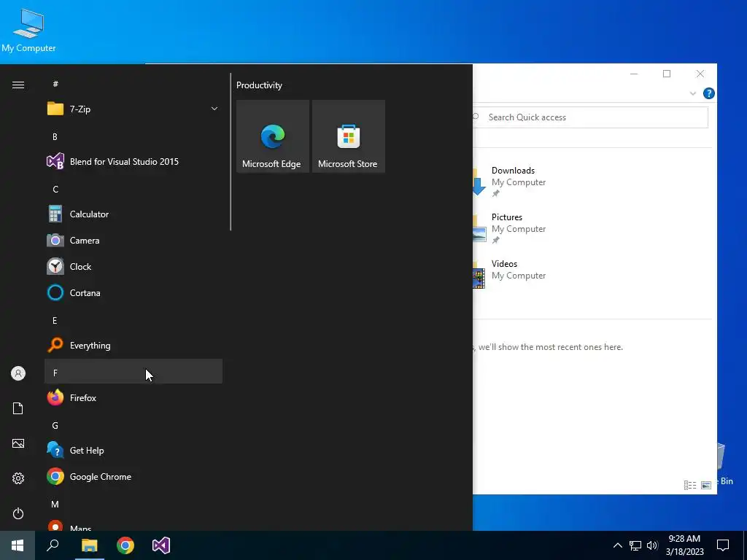The height and width of the screenshot is (560, 747).
Task: Minimize the File Explorer window
Action: [634, 74]
